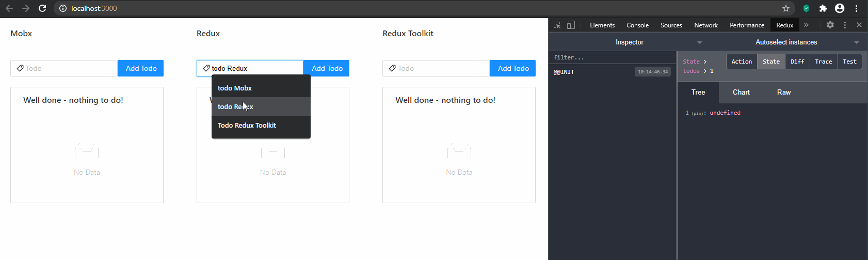Show the Action inspector view

[742, 62]
